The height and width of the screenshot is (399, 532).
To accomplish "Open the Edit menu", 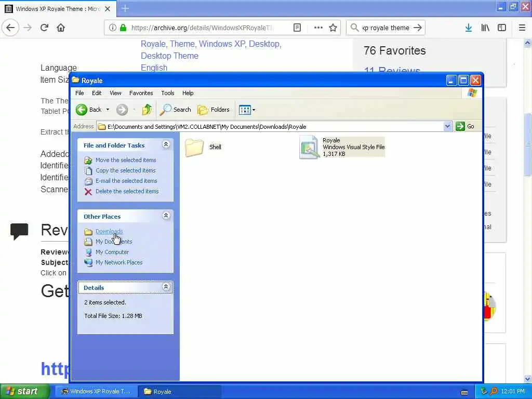I will coord(97,93).
